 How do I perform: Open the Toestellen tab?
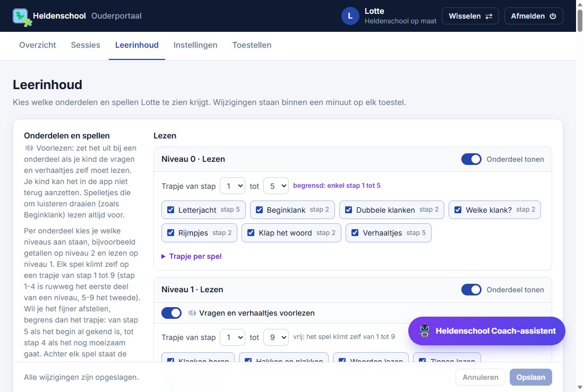coord(252,45)
